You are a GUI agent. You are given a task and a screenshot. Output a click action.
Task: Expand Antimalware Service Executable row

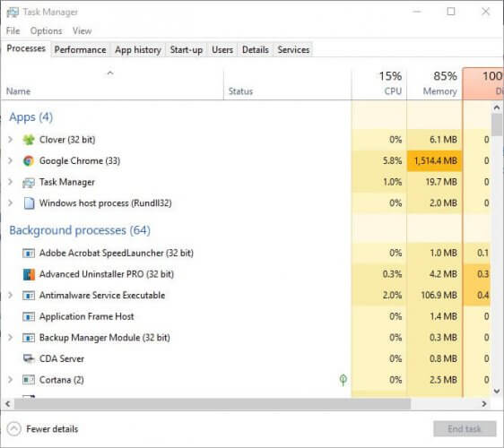click(x=10, y=295)
